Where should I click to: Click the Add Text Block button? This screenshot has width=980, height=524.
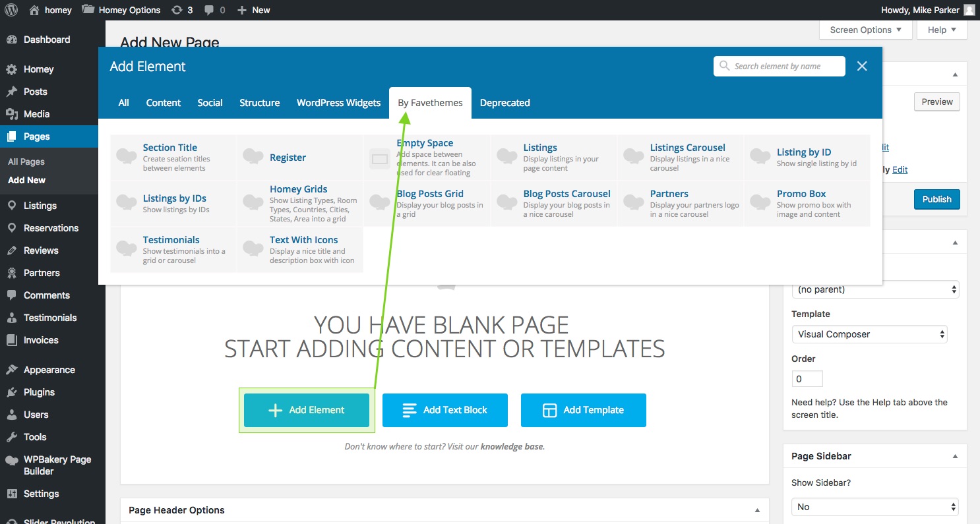(x=445, y=410)
